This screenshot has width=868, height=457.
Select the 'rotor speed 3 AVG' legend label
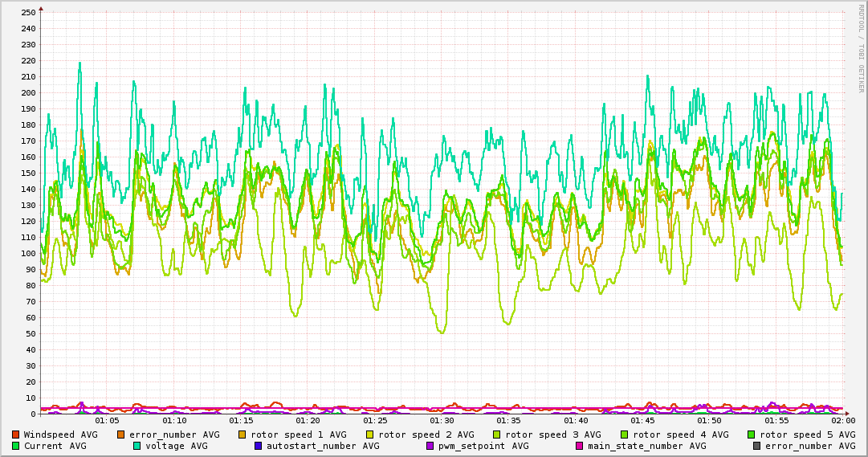pos(553,435)
